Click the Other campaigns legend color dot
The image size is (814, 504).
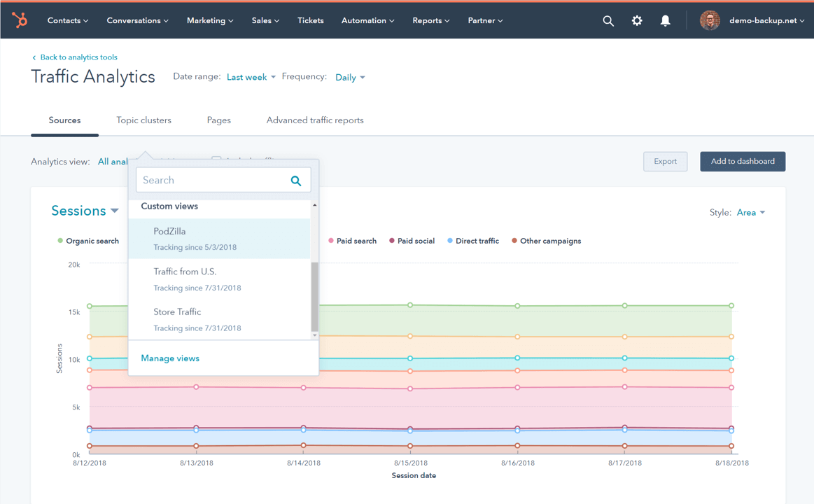click(x=514, y=241)
